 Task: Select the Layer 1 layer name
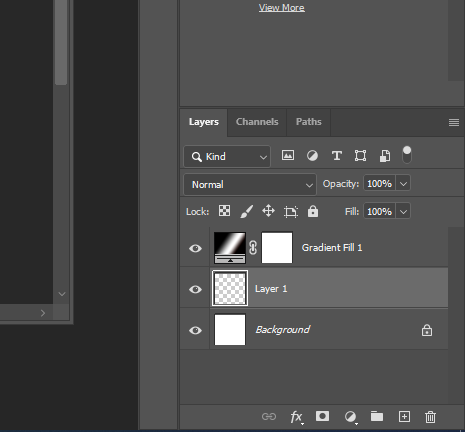click(271, 289)
